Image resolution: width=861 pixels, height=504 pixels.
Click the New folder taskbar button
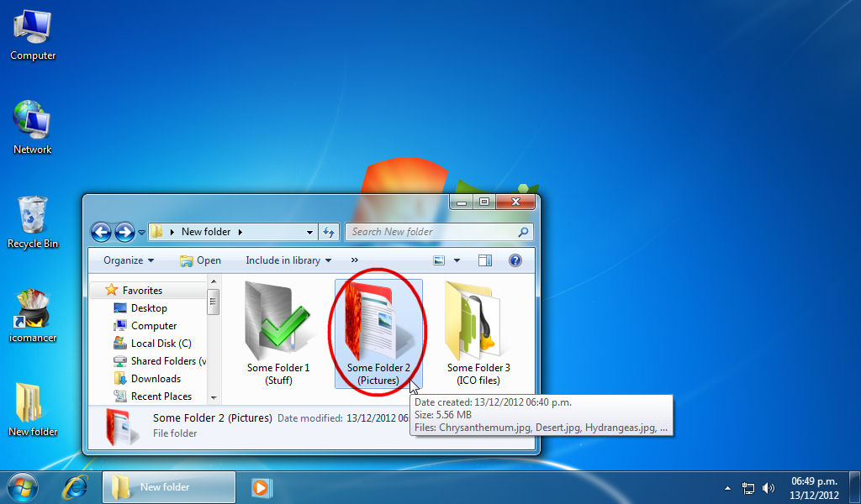tap(169, 487)
